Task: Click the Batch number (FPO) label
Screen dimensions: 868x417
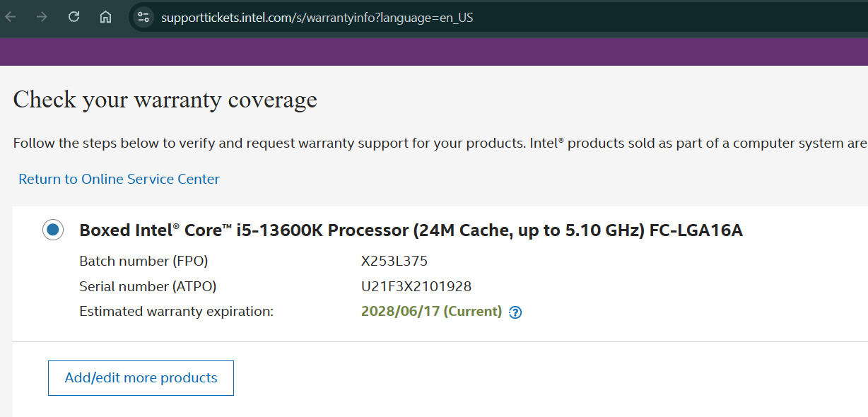Action: click(143, 261)
